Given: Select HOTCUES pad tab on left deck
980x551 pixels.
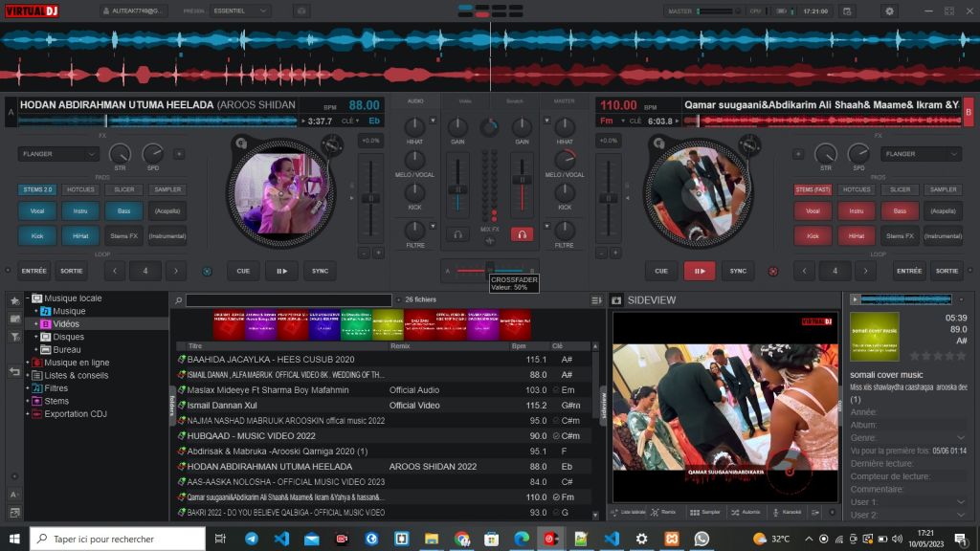Looking at the screenshot, I should click(x=80, y=189).
